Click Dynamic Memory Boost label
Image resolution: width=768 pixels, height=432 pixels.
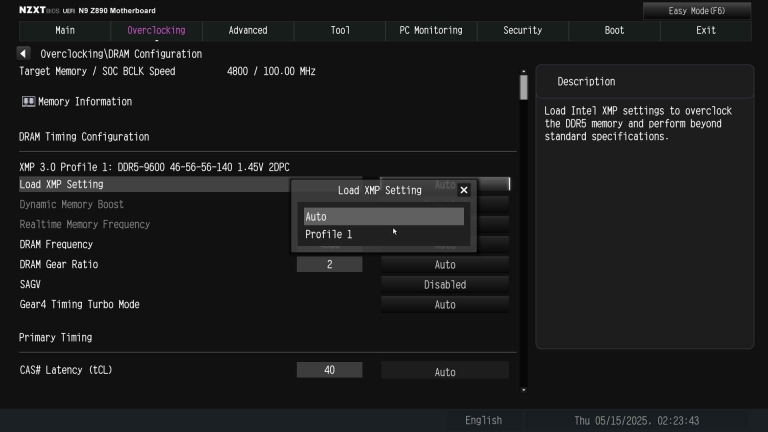coord(72,204)
